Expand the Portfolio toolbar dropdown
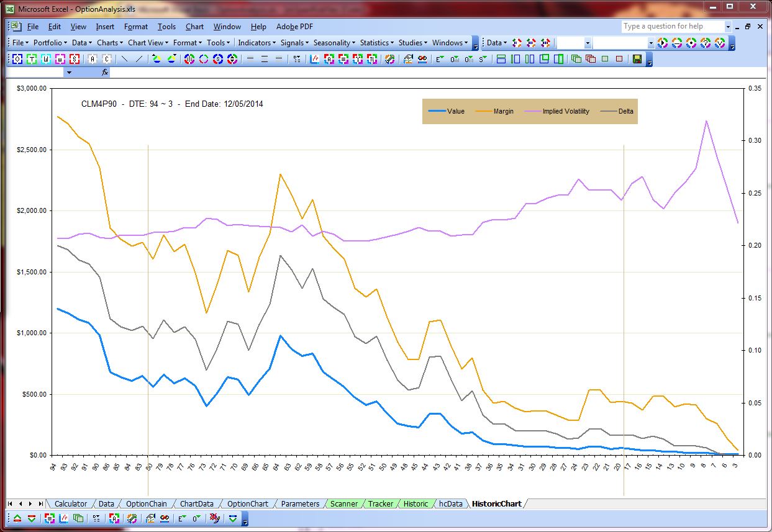Screen dimensions: 772x532 point(50,43)
